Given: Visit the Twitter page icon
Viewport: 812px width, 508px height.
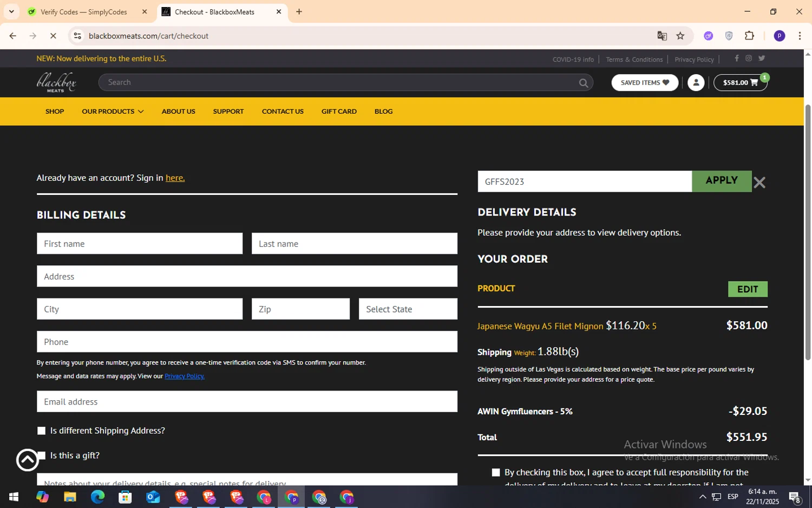Looking at the screenshot, I should click(762, 58).
